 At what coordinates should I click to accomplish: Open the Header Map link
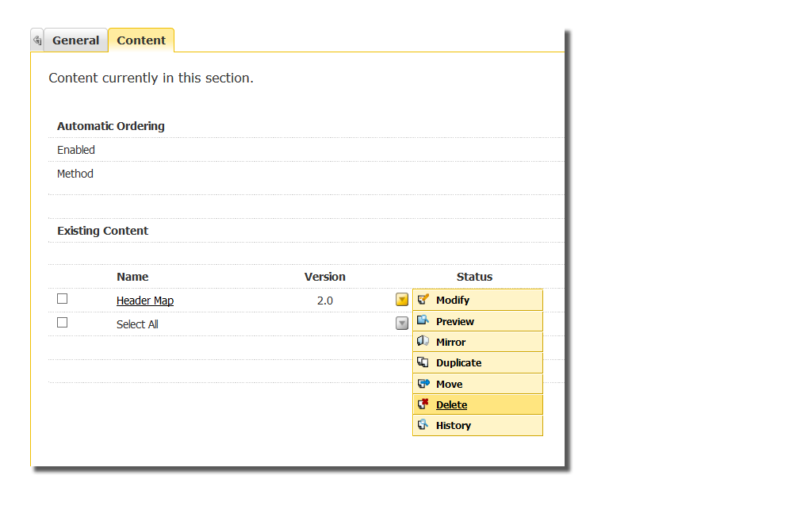pos(145,301)
